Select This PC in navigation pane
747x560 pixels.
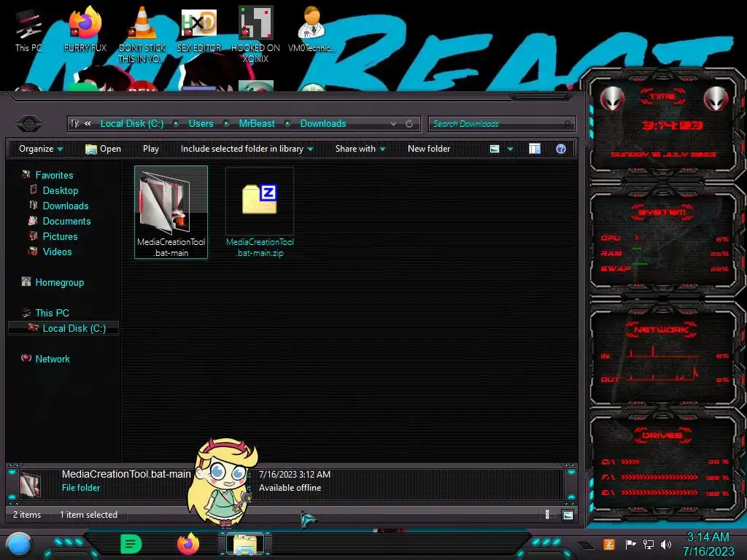[x=52, y=313]
